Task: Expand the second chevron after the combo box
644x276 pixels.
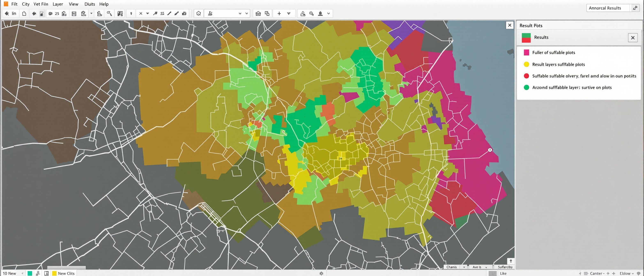Action: point(246,14)
